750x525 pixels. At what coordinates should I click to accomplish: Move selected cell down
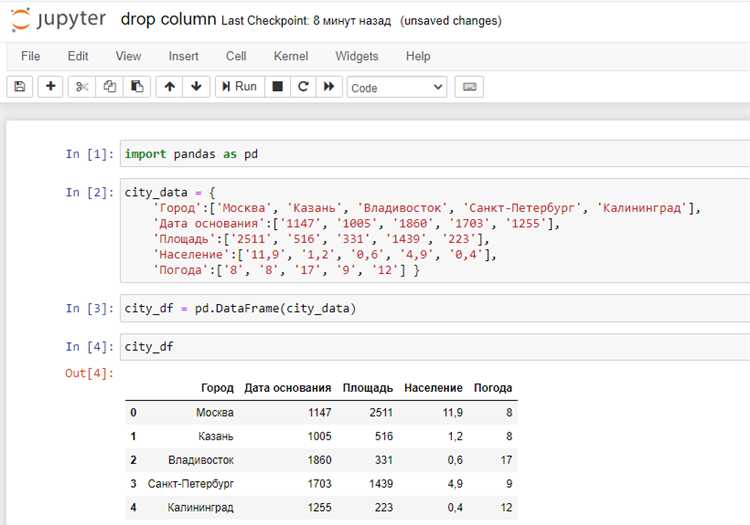point(196,87)
